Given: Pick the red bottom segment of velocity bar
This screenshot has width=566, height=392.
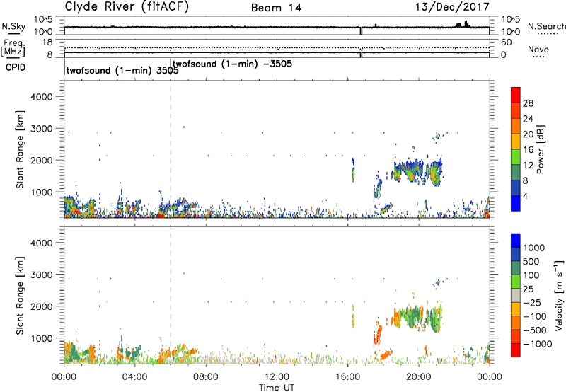Looking at the screenshot, I should (516, 350).
